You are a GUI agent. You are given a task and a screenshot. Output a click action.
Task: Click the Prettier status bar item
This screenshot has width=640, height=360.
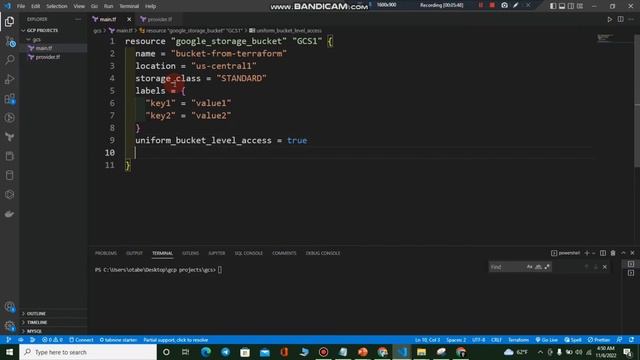pyautogui.click(x=599, y=340)
